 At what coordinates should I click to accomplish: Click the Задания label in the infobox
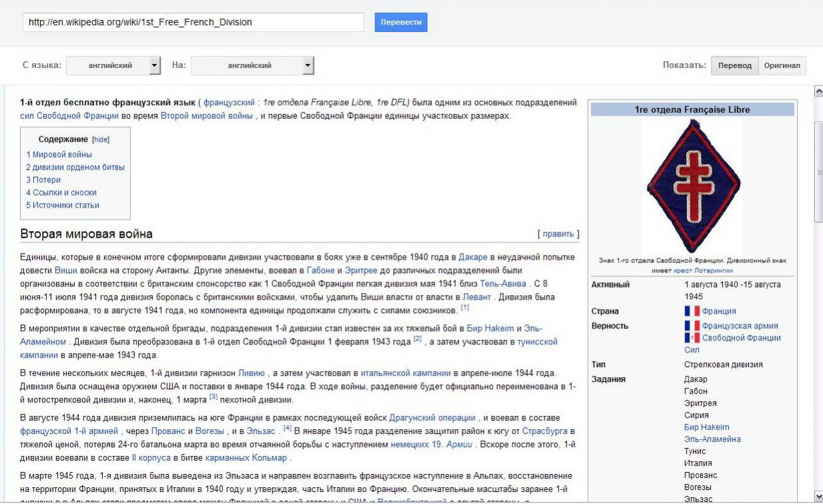609,379
